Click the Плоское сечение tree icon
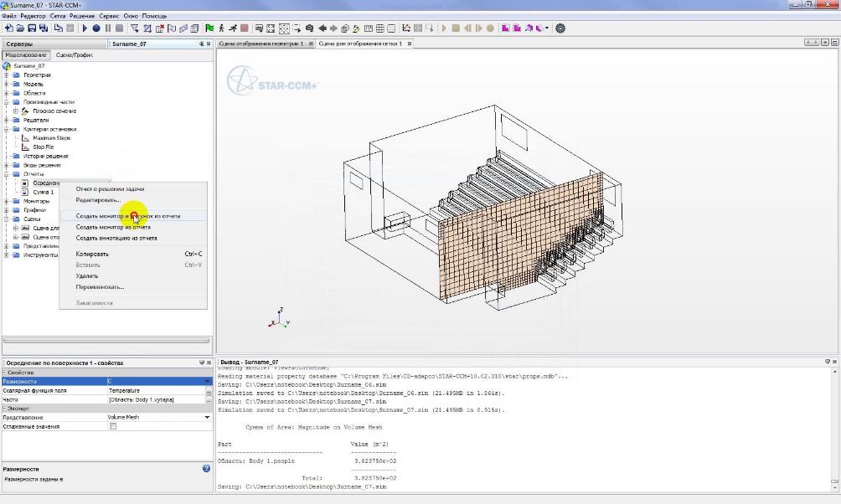Viewport: 841px width, 504px height. (x=25, y=111)
